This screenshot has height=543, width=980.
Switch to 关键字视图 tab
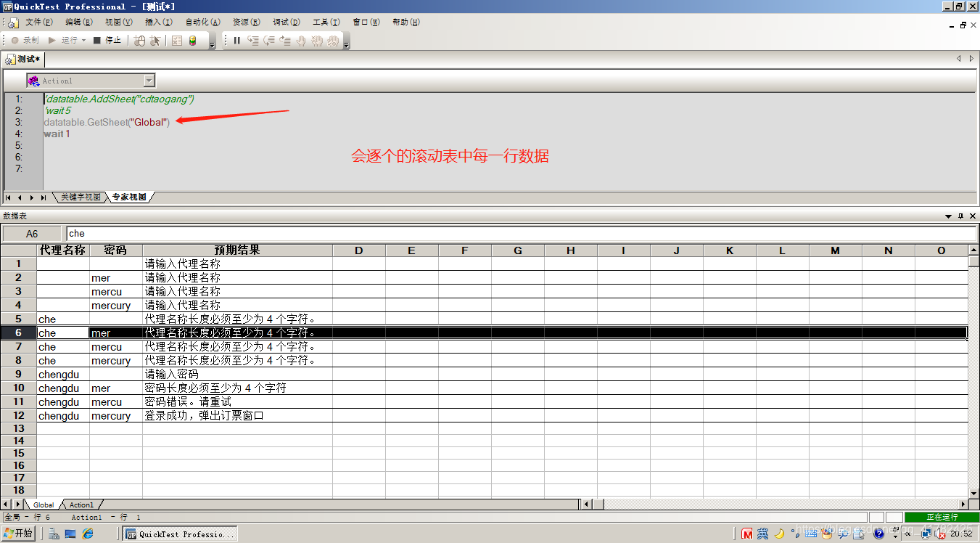pos(79,197)
